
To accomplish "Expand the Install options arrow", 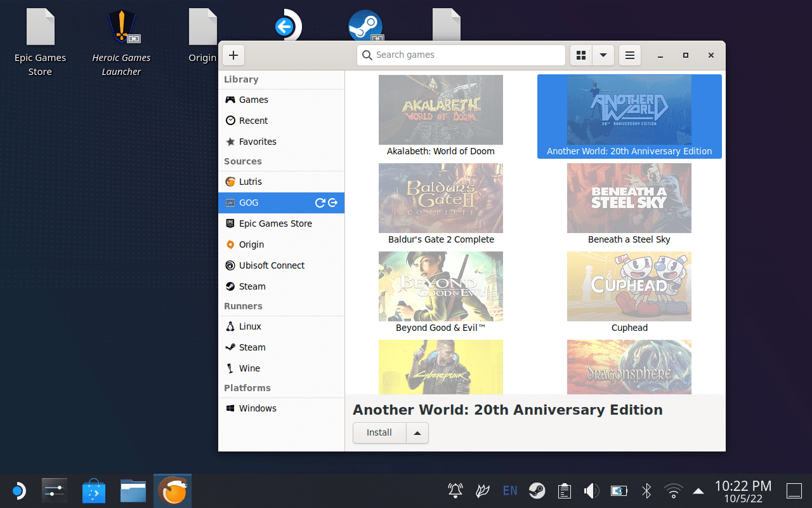I will [417, 432].
